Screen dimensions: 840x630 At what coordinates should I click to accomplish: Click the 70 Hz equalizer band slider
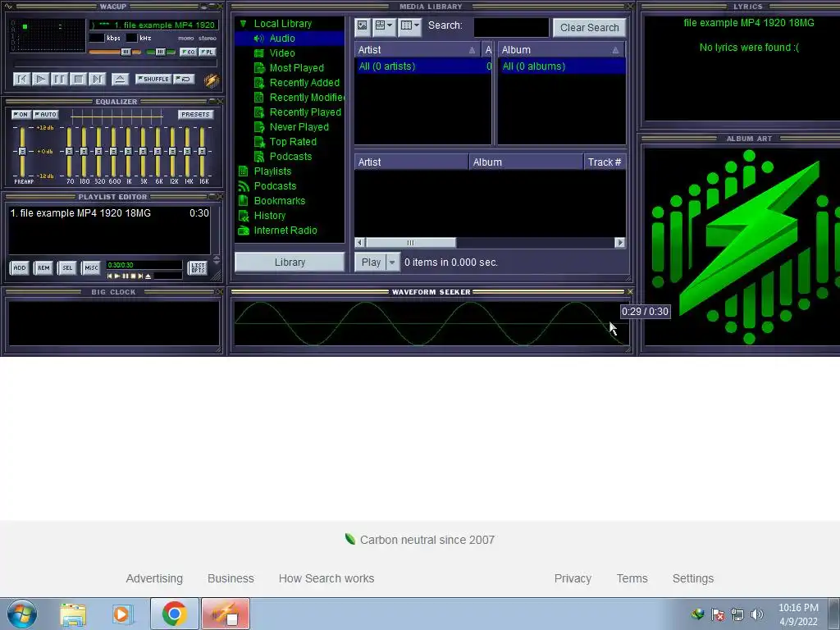coord(69,152)
